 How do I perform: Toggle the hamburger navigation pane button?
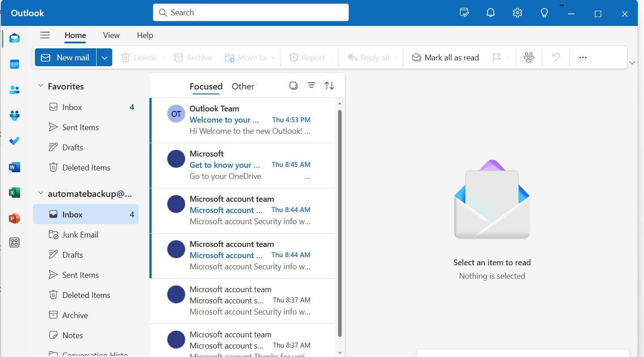(x=45, y=35)
